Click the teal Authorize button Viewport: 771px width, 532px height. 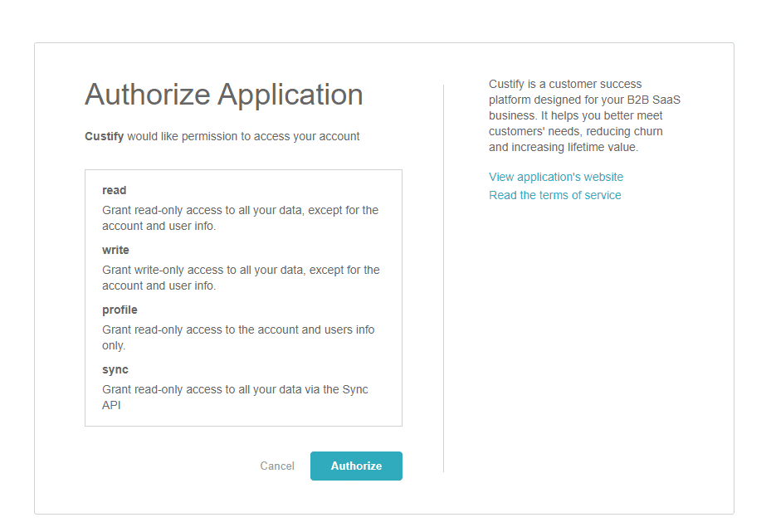tap(356, 466)
